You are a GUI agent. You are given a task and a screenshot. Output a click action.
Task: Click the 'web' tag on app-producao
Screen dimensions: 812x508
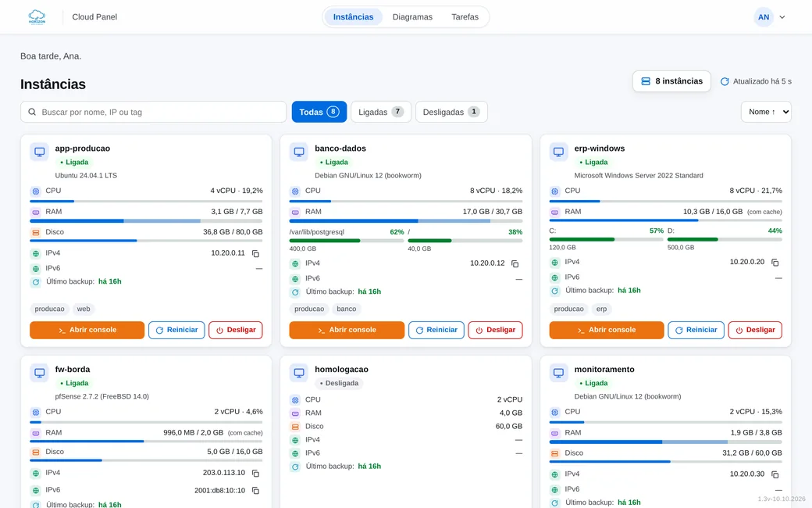pyautogui.click(x=84, y=309)
